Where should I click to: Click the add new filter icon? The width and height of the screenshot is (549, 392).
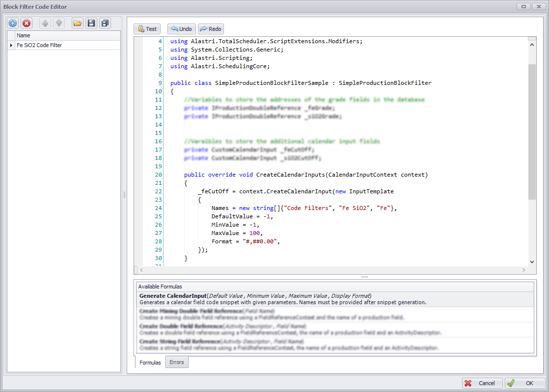(13, 23)
